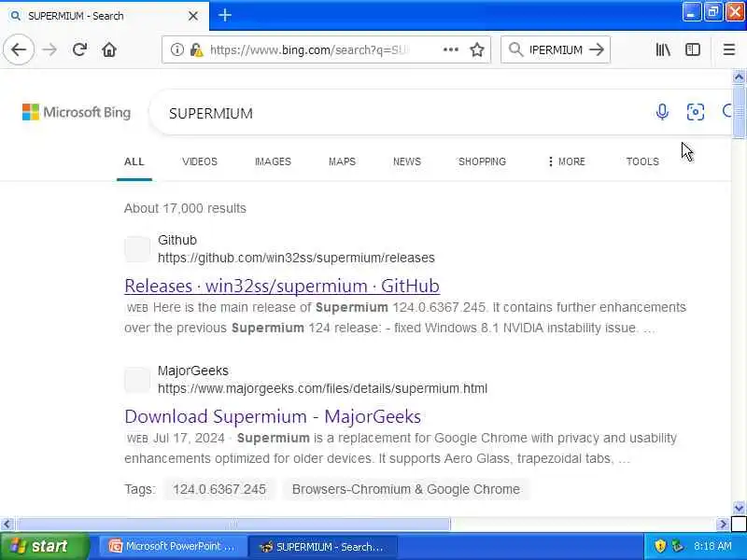Switch to Microsoft PowerPoint taskbar window
Viewport: 747px width, 560px height.
[x=173, y=546]
